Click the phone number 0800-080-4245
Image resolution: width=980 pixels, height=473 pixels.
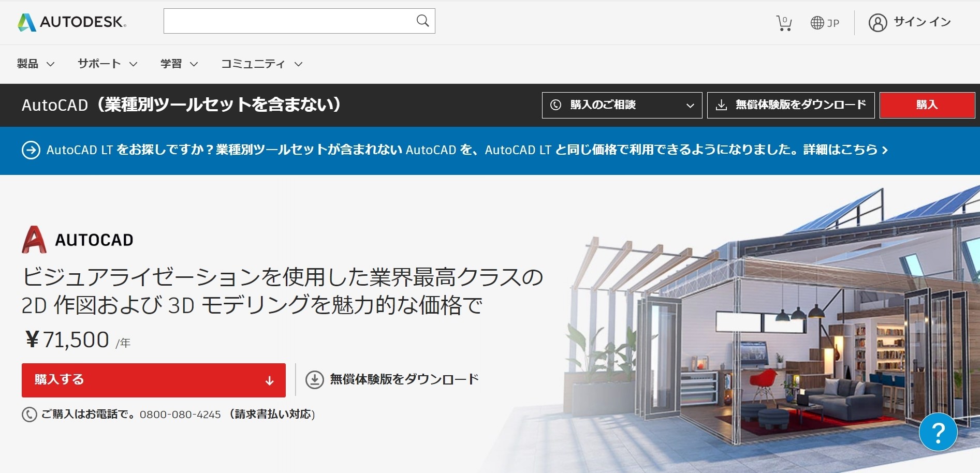[180, 415]
